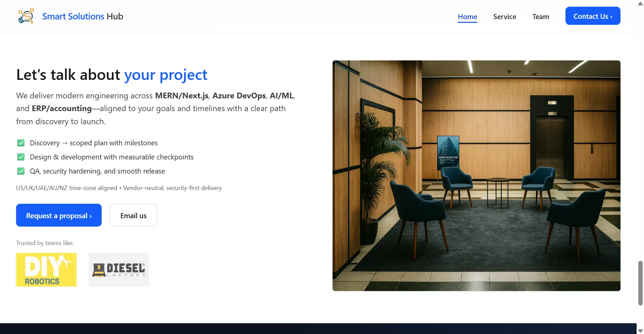Click the Request a proposal button

pos(59,215)
